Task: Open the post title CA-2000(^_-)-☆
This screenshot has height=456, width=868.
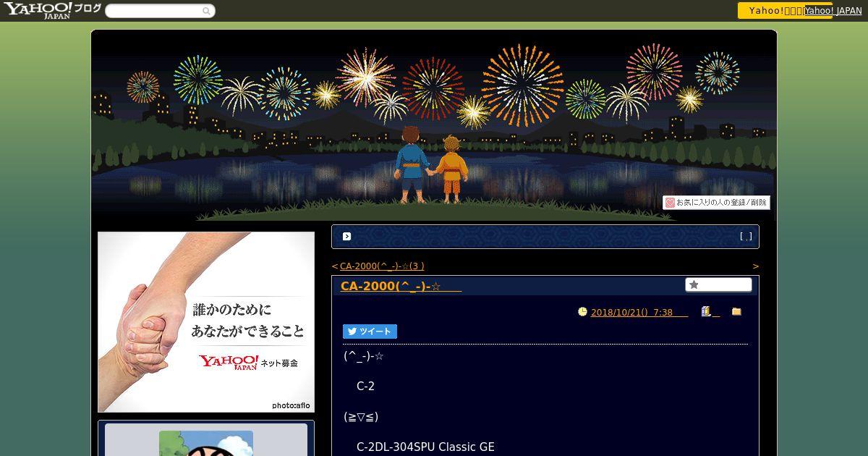Action: pyautogui.click(x=401, y=286)
